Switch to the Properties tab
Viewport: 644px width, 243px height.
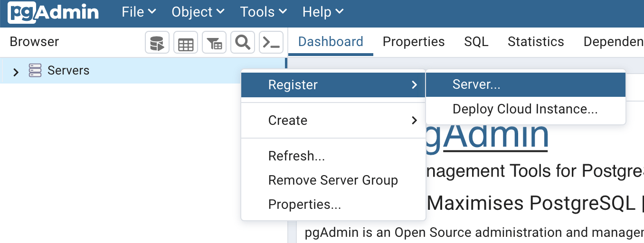(x=414, y=42)
